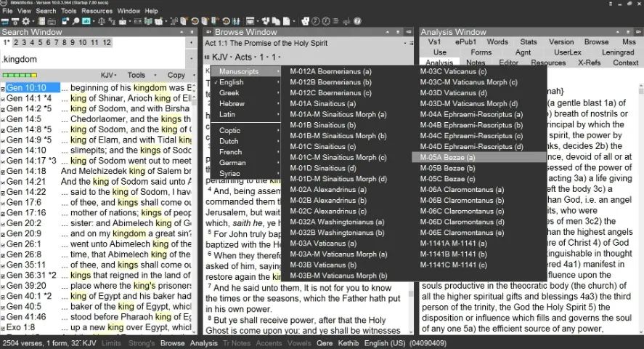Click the small icon left of Browse Window title

pyautogui.click(x=208, y=32)
